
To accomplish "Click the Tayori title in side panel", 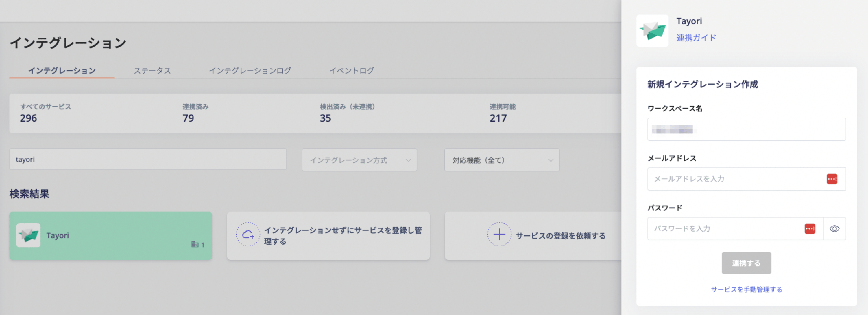I will pyautogui.click(x=689, y=21).
